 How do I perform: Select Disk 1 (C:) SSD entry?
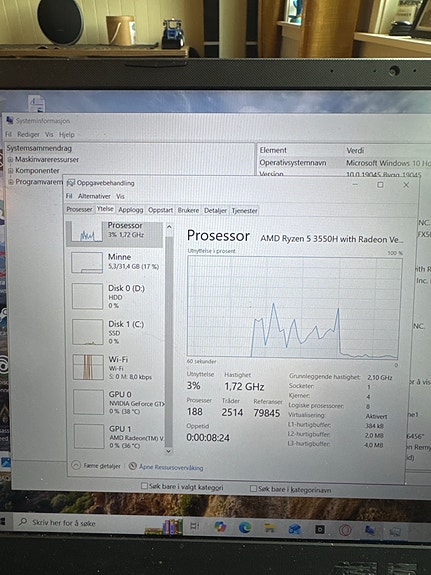(117, 332)
